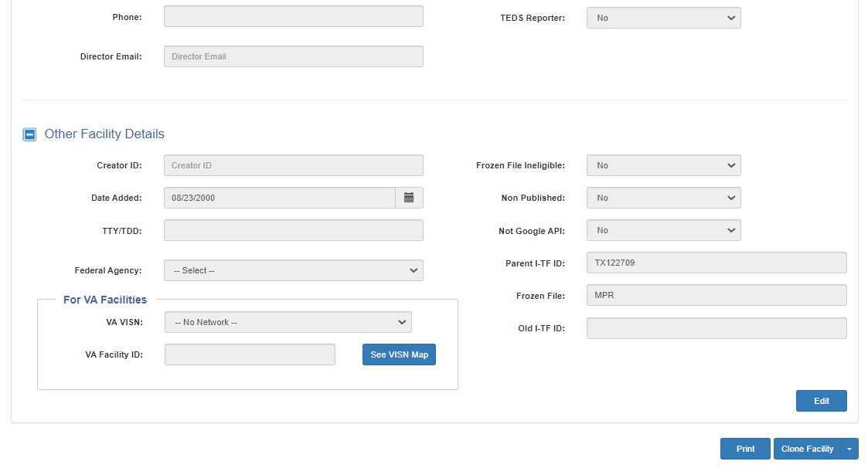Focus the VA Facility ID field

click(250, 354)
